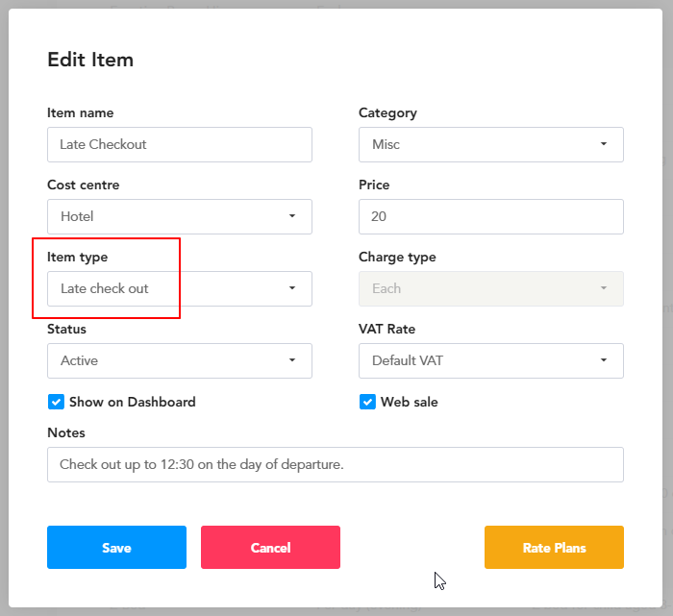Viewport: 673px width, 616px height.
Task: Click the caret arrow in Cost centre field
Action: (291, 216)
